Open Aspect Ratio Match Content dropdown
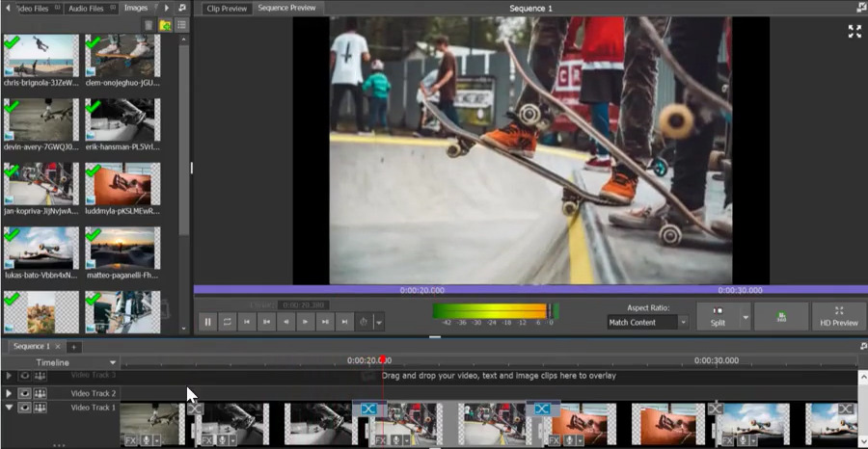Image resolution: width=868 pixels, height=449 pixels. (x=648, y=323)
